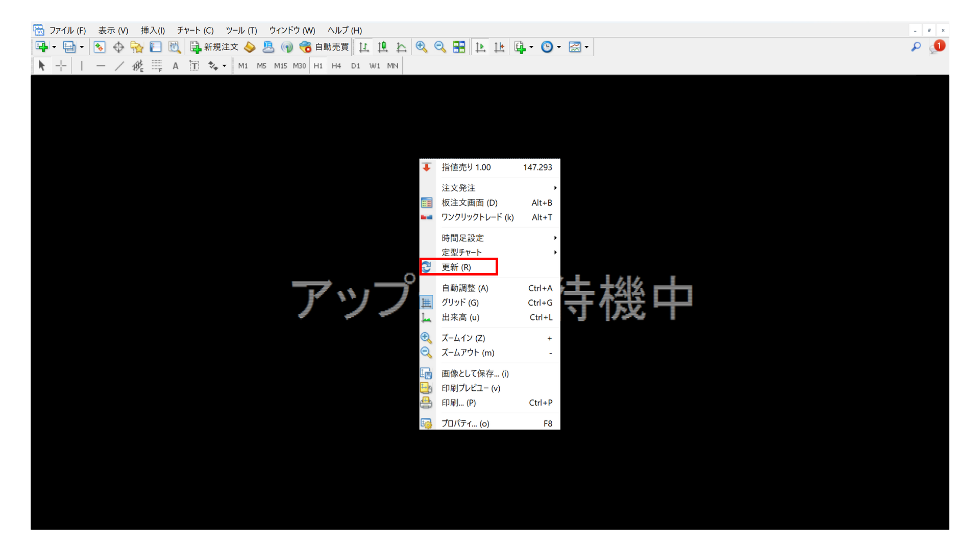Switch to the H4 timeframe
This screenshot has height=551, width=980.
coord(336,65)
